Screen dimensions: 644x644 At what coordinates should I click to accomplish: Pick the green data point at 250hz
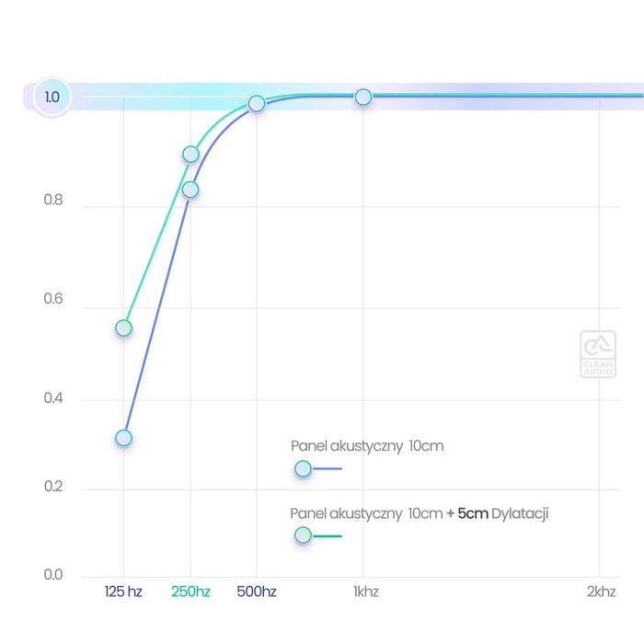tap(190, 154)
